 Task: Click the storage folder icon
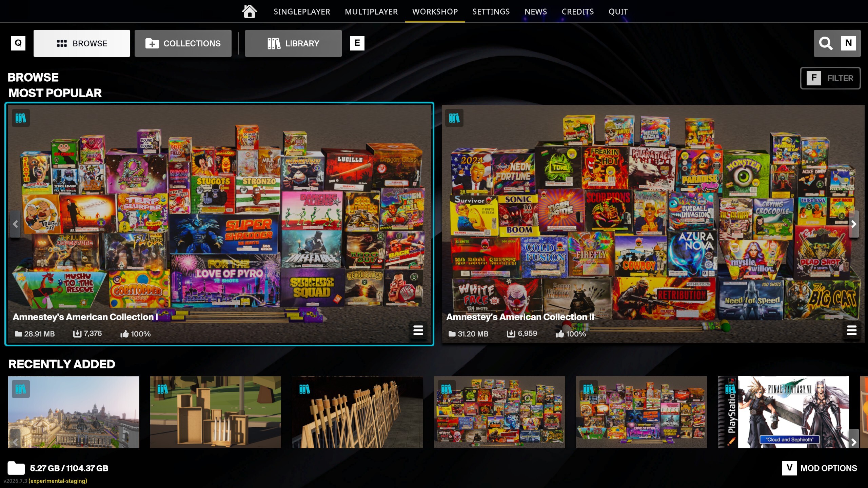coord(16,468)
